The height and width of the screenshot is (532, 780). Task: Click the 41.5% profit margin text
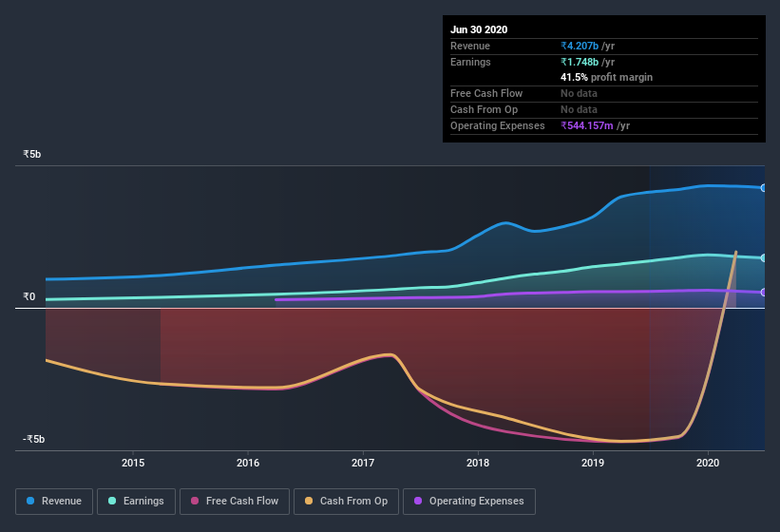[606, 77]
